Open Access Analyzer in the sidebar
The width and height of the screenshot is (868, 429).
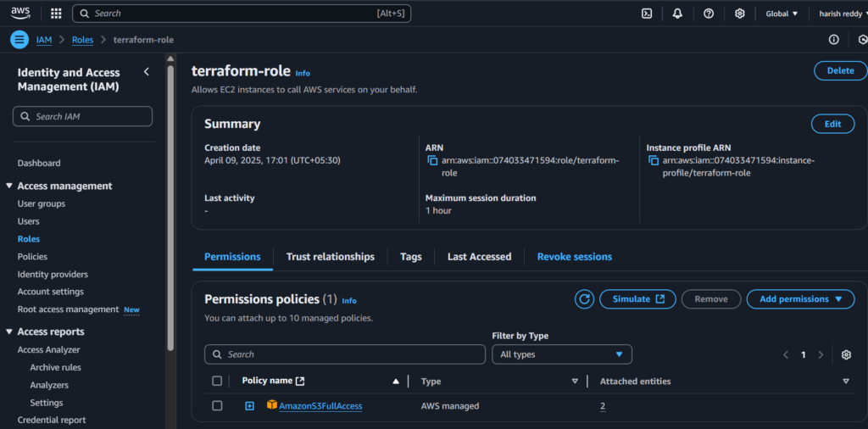(x=48, y=350)
